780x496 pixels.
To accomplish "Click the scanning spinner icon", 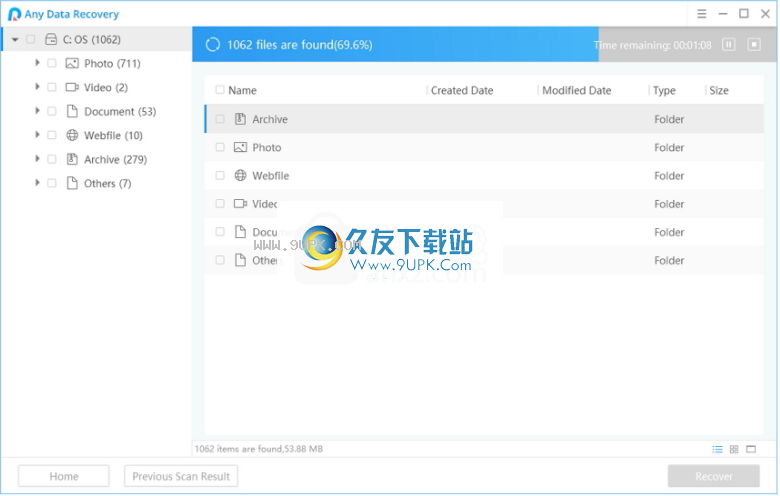I will point(212,45).
